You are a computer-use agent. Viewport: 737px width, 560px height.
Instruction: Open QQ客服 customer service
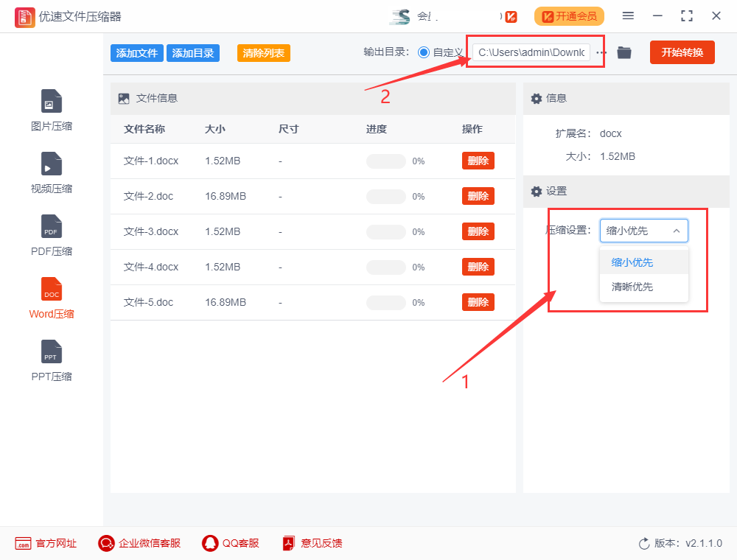(x=231, y=543)
